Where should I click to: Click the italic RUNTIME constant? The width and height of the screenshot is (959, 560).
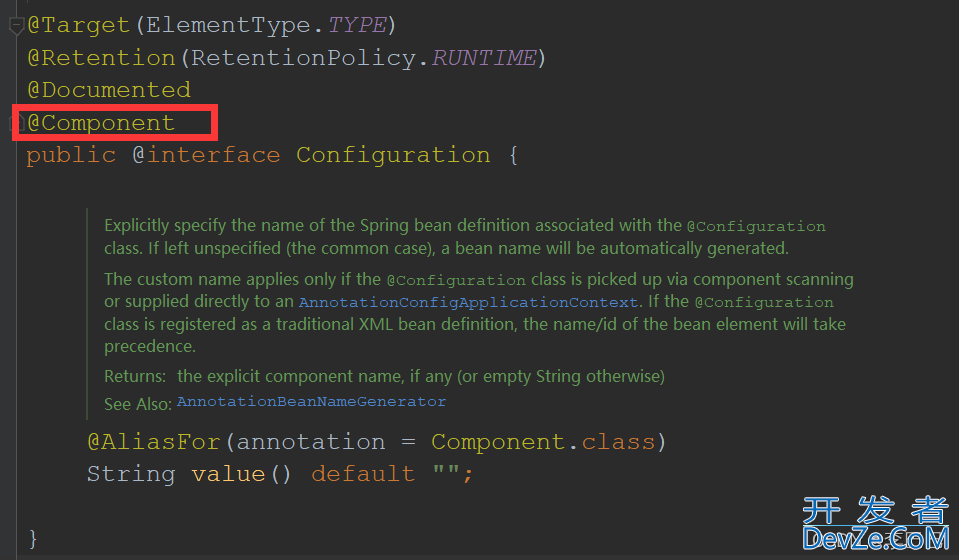[484, 57]
